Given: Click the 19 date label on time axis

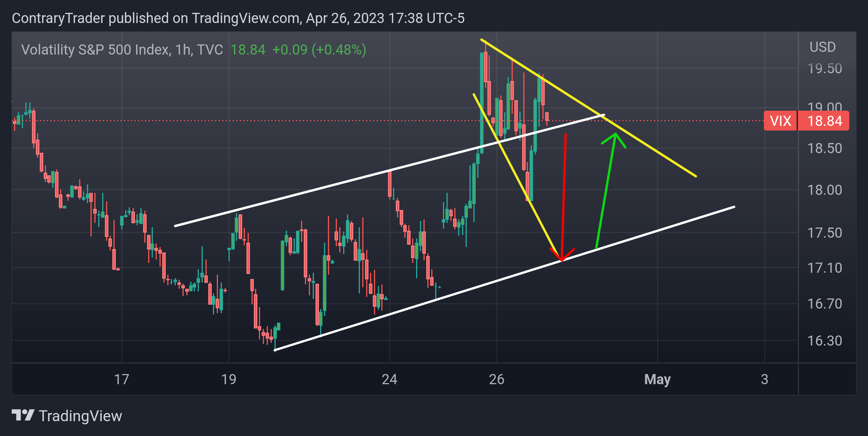Looking at the screenshot, I should click(x=229, y=379).
